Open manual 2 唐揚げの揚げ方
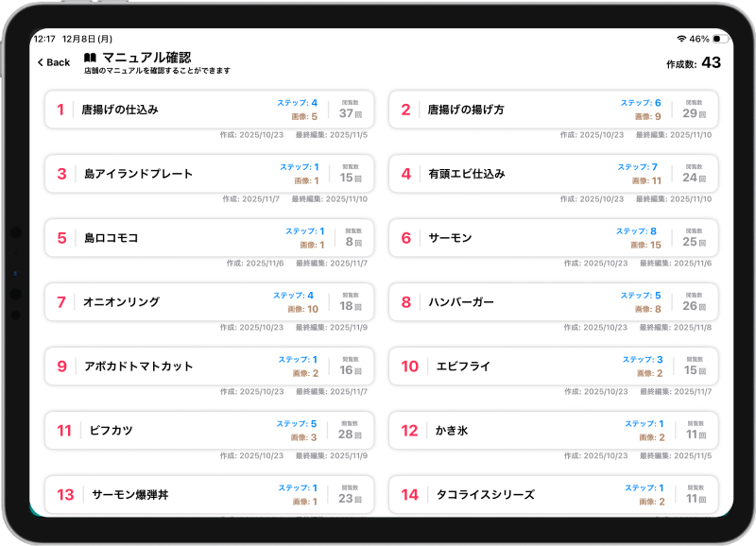Viewport: 756px width, 546px height. coord(553,110)
